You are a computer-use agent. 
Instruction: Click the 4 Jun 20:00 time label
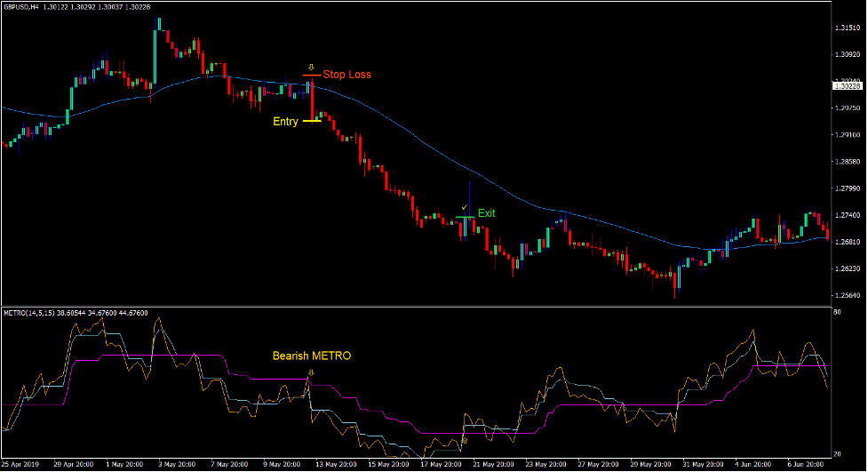coord(753,464)
